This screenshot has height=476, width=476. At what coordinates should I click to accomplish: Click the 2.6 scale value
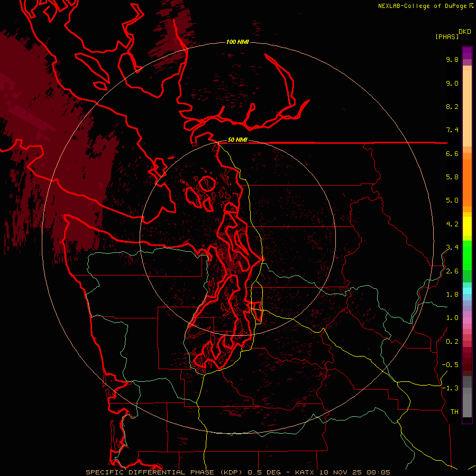point(452,271)
